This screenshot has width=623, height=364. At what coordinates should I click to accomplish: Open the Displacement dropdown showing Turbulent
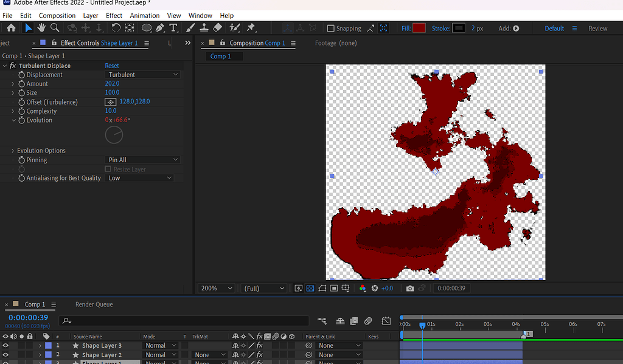143,74
